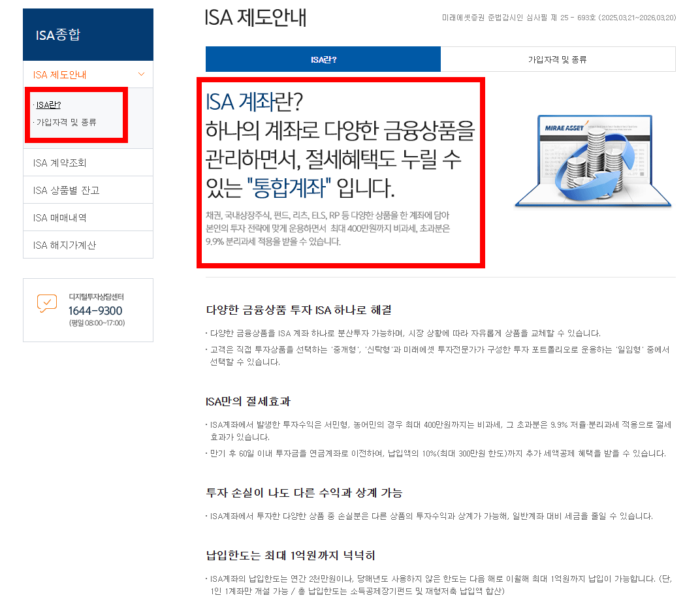Screen dimensions: 700x604
Task: Open ISA 매매내역 menu item
Action: pos(88,217)
